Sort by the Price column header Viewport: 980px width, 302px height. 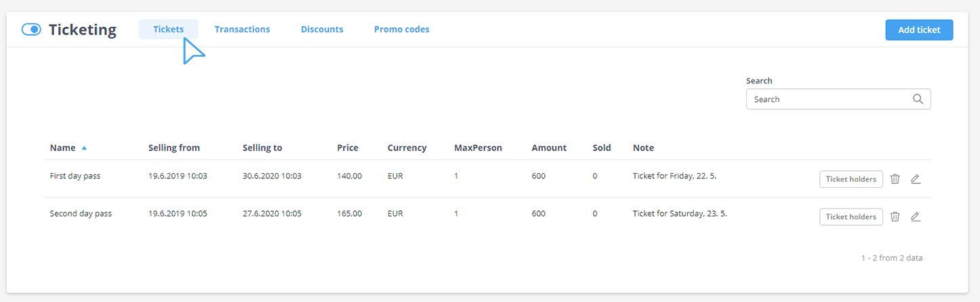(347, 148)
